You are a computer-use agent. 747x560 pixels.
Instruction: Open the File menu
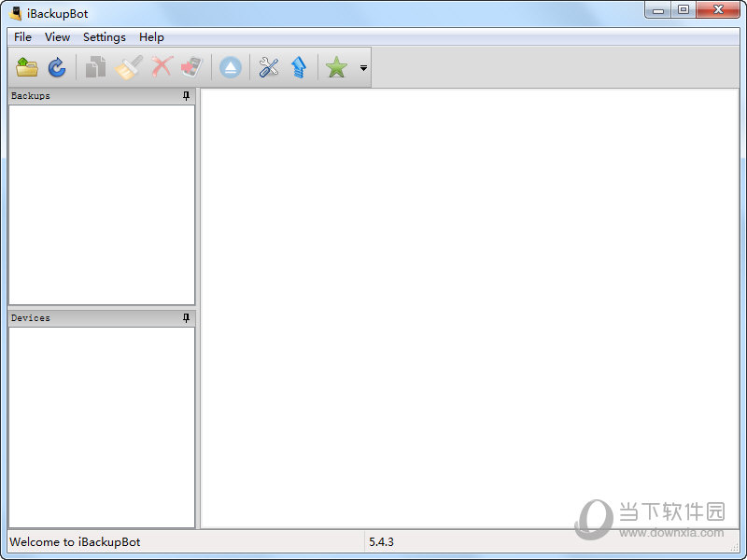tap(22, 37)
